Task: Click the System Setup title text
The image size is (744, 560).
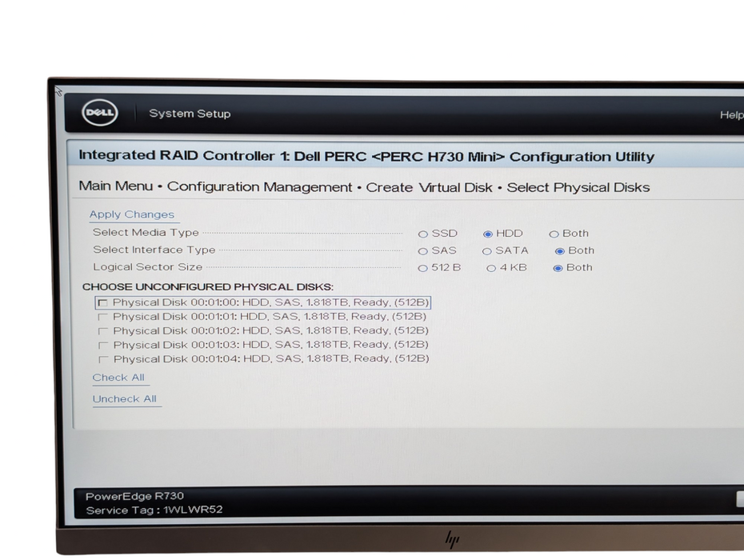Action: (190, 114)
